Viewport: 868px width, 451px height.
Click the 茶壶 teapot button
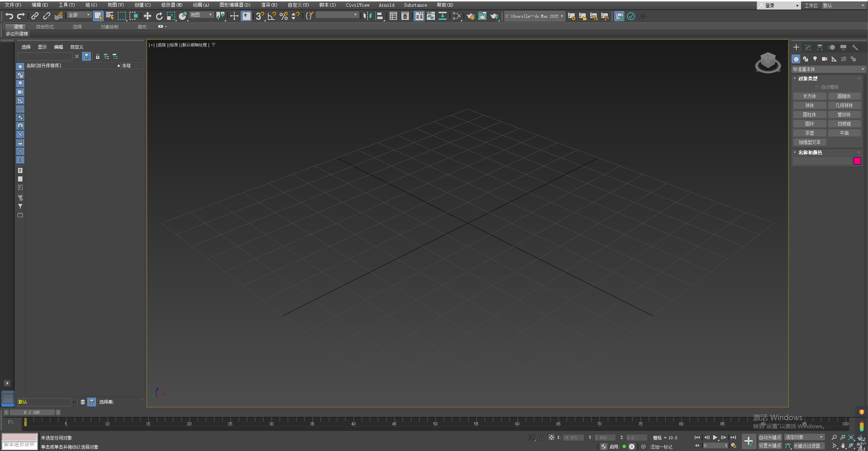[809, 133]
